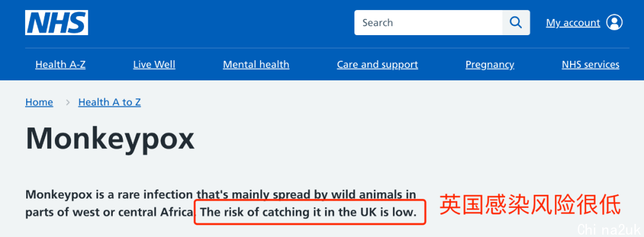Click the breadcrumb chevron separator after Home
The height and width of the screenshot is (237, 644).
pyautogui.click(x=68, y=102)
